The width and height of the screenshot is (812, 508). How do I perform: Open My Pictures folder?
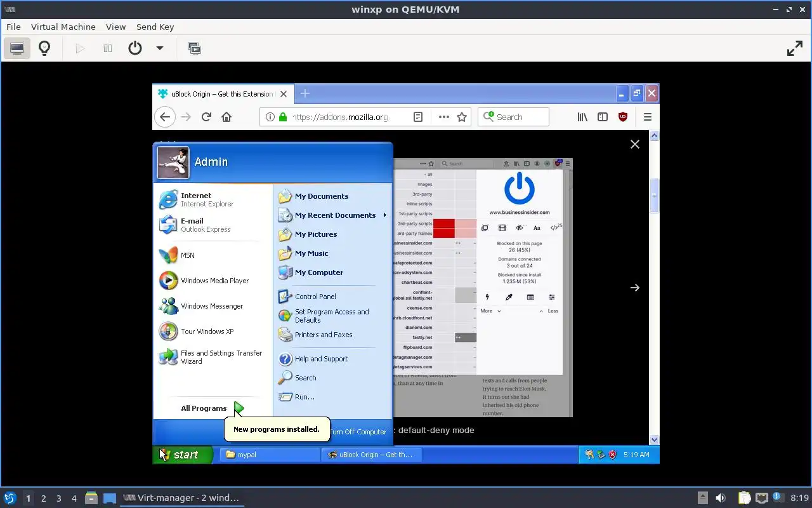click(x=333, y=234)
